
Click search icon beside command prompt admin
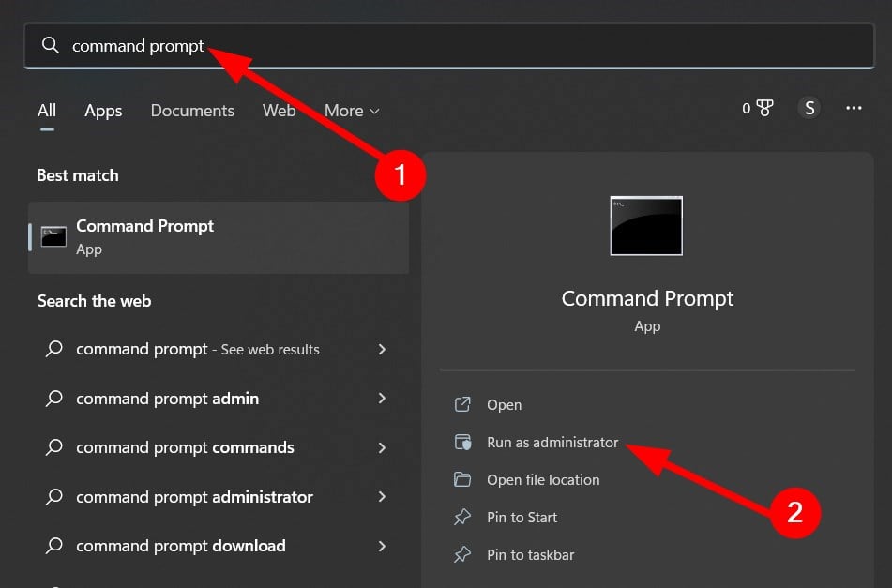pos(54,398)
